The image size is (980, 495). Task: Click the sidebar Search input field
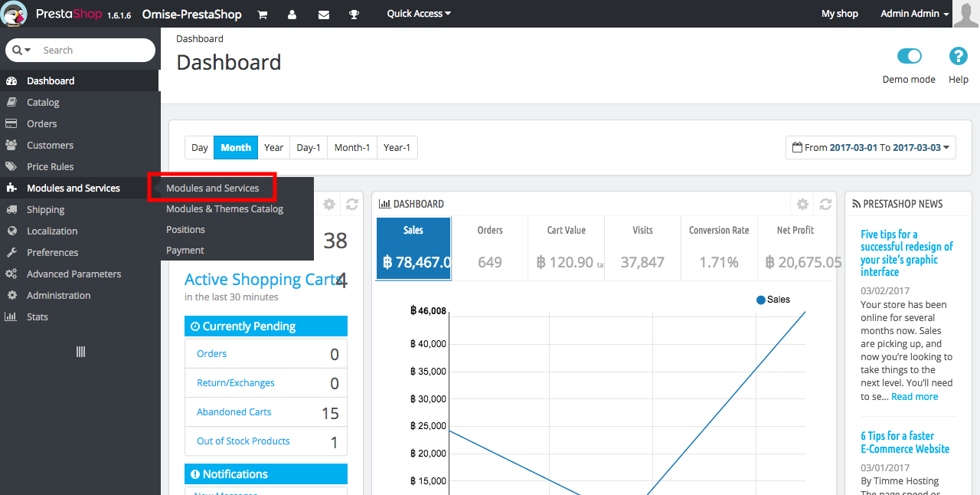pos(92,51)
